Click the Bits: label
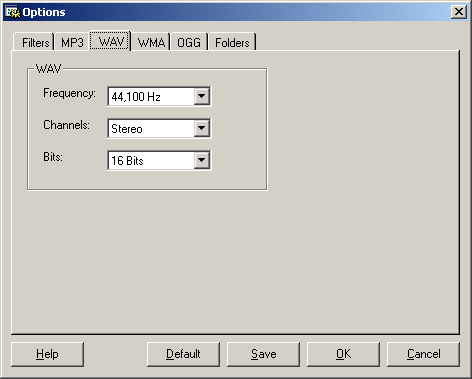 [x=53, y=157]
